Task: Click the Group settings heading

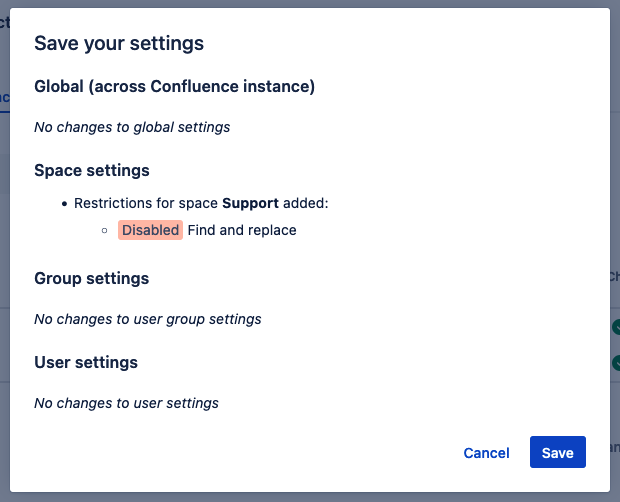Action: click(91, 278)
